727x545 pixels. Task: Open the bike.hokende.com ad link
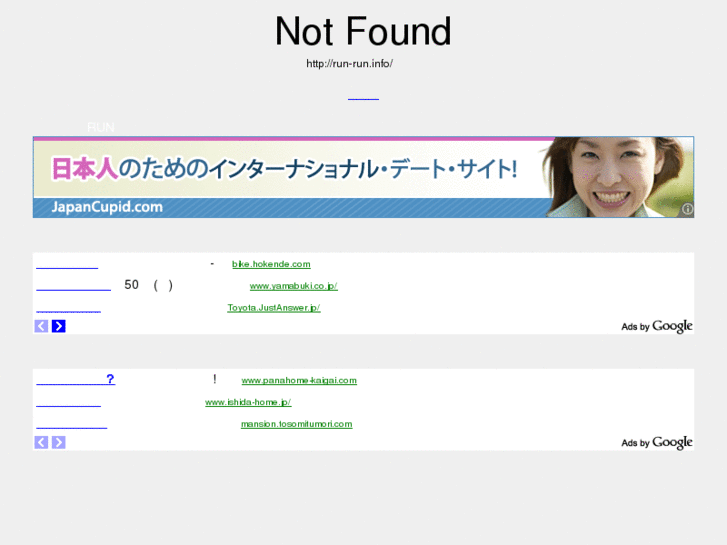click(271, 264)
